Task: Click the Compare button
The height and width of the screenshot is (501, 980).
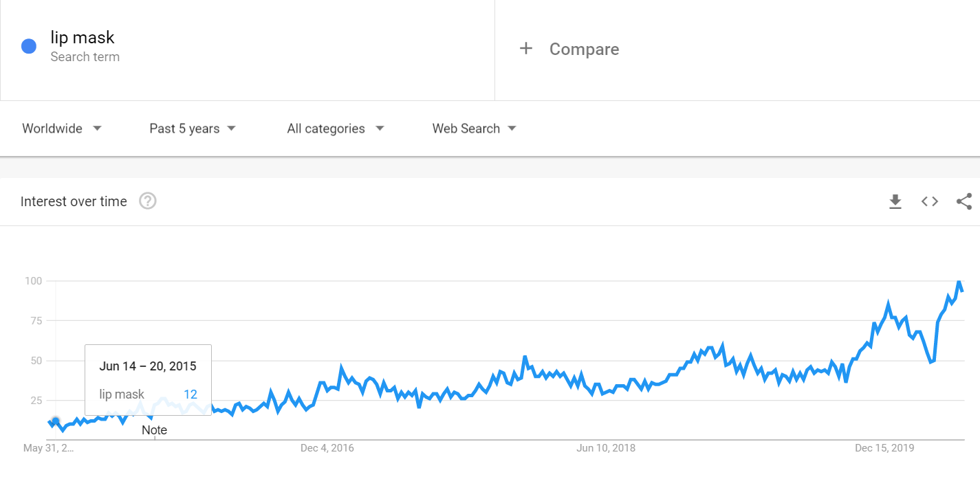Action: (584, 49)
